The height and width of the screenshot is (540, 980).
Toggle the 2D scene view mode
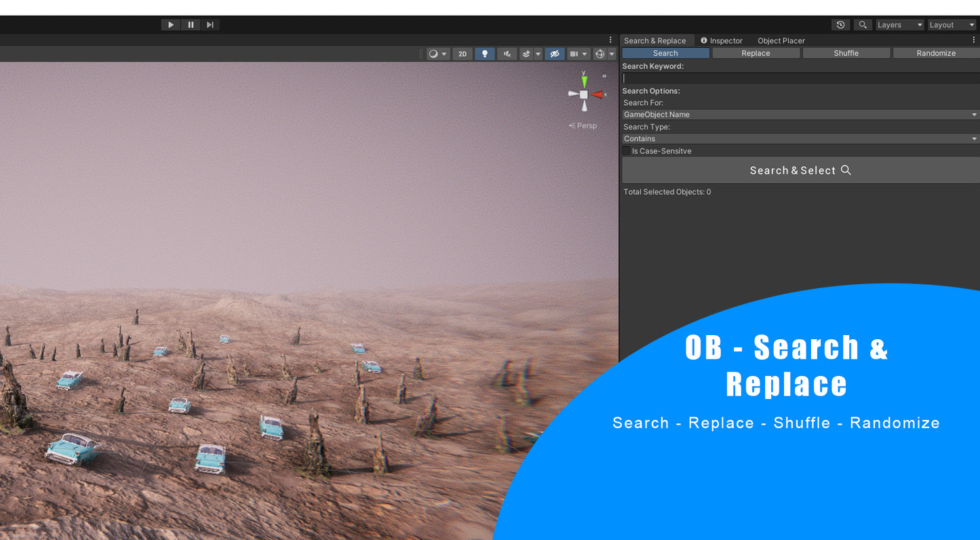pos(463,54)
